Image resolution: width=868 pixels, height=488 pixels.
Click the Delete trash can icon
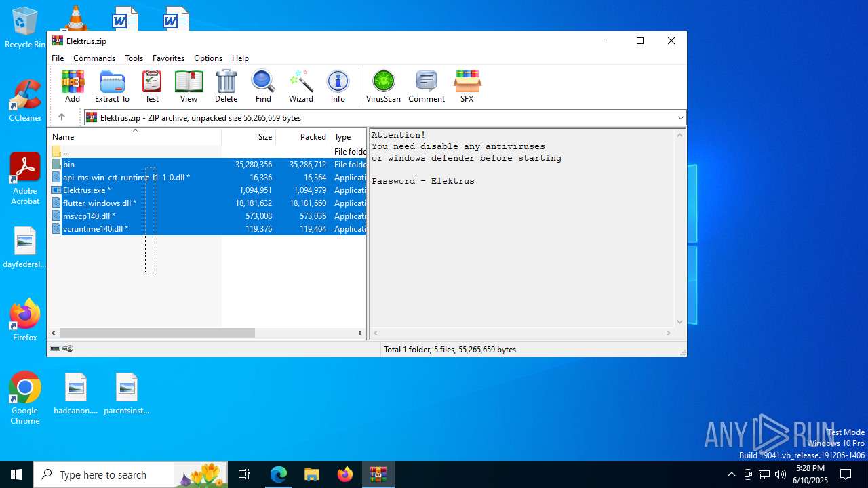(x=226, y=86)
